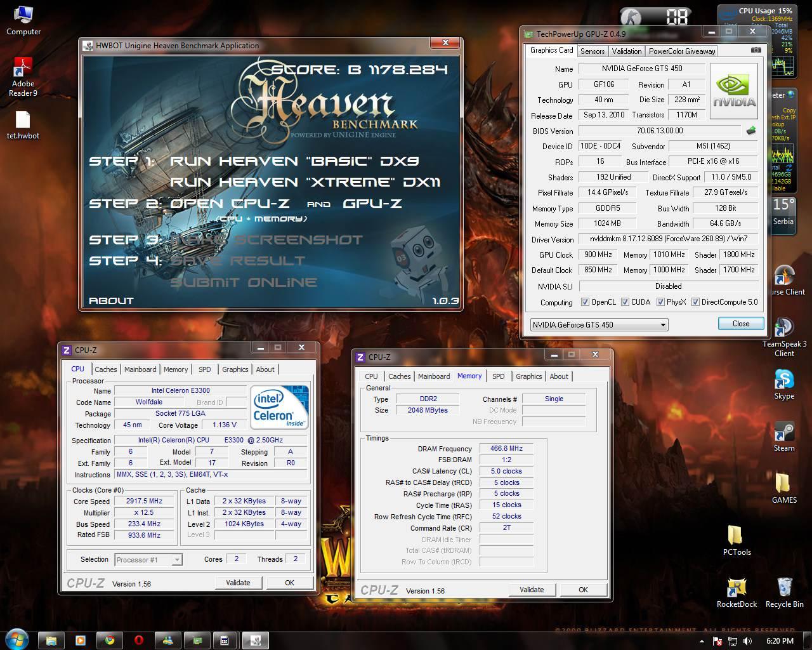Image resolution: width=812 pixels, height=650 pixels.
Task: Click Validate in the Memory CPU-Z window
Action: 532,590
